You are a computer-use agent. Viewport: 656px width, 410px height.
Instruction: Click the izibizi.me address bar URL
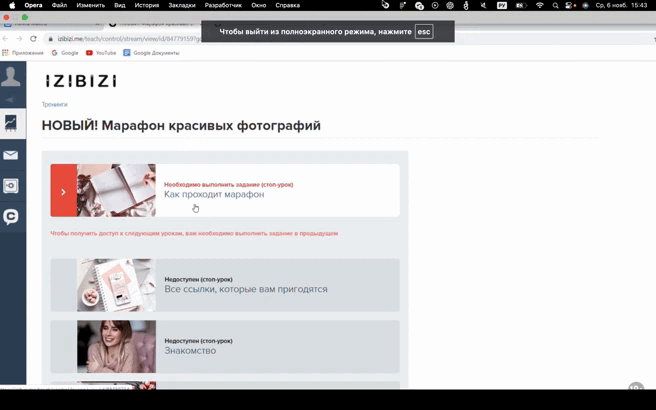click(x=129, y=39)
